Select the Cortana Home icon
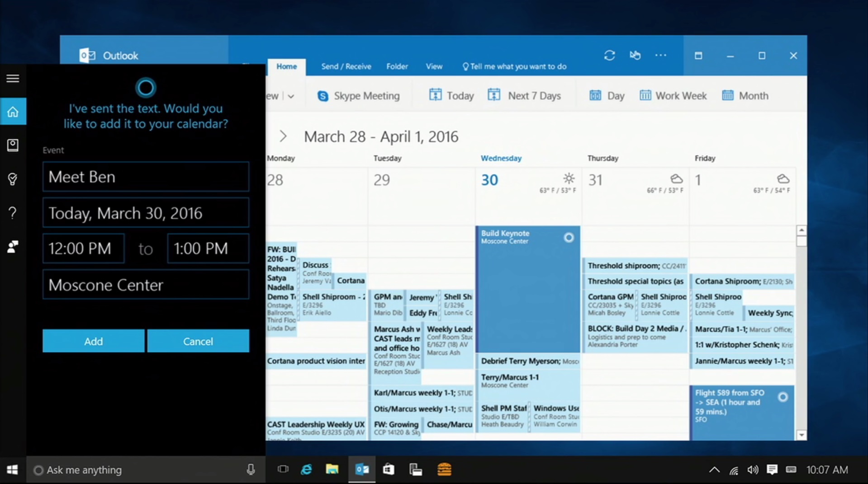This screenshot has width=868, height=484. [13, 111]
